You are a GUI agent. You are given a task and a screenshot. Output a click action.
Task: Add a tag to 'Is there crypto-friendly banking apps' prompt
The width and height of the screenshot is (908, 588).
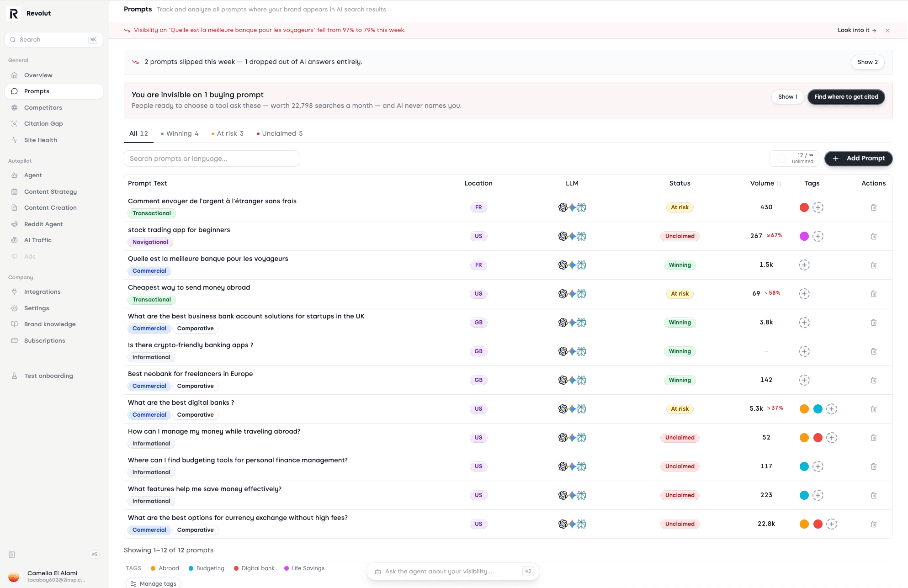pos(804,351)
